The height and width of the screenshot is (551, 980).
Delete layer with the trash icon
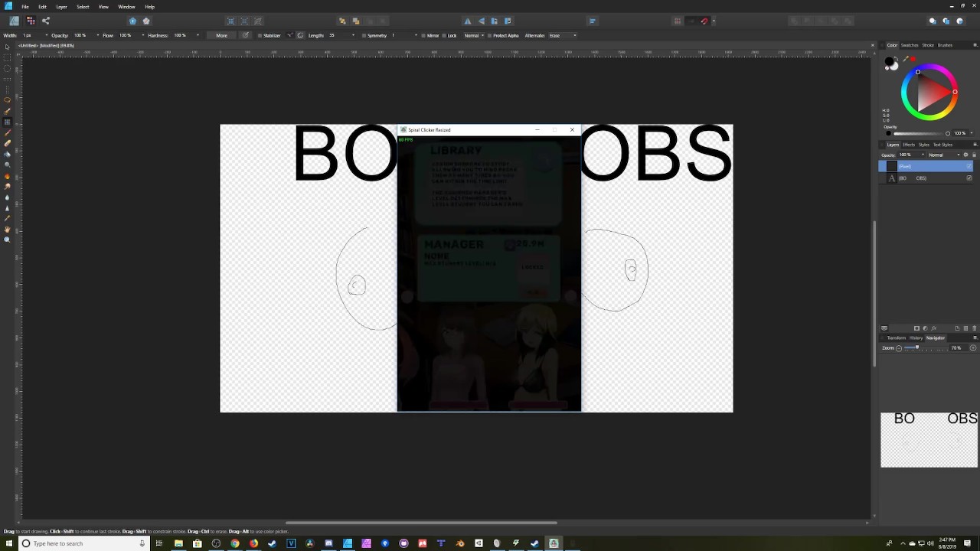click(975, 328)
